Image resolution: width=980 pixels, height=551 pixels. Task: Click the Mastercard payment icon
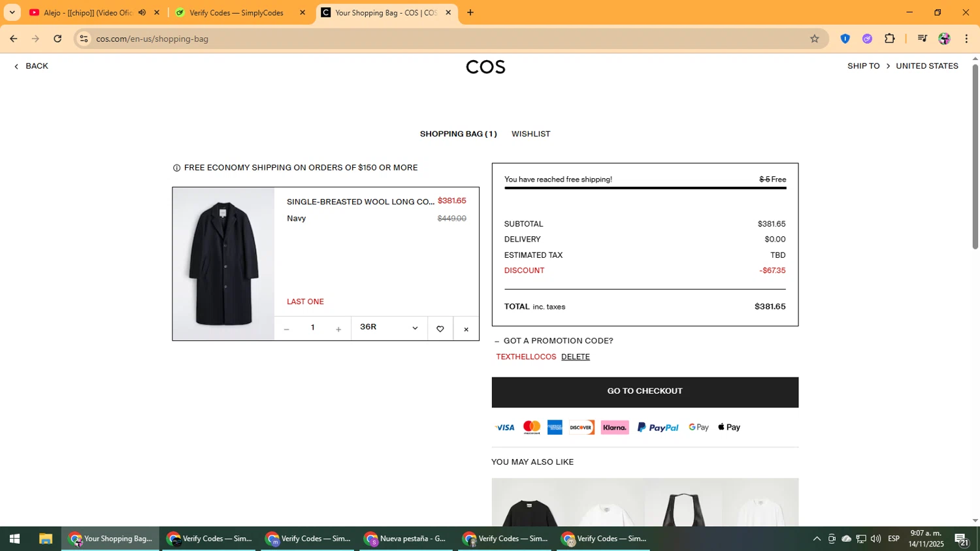[x=532, y=428]
